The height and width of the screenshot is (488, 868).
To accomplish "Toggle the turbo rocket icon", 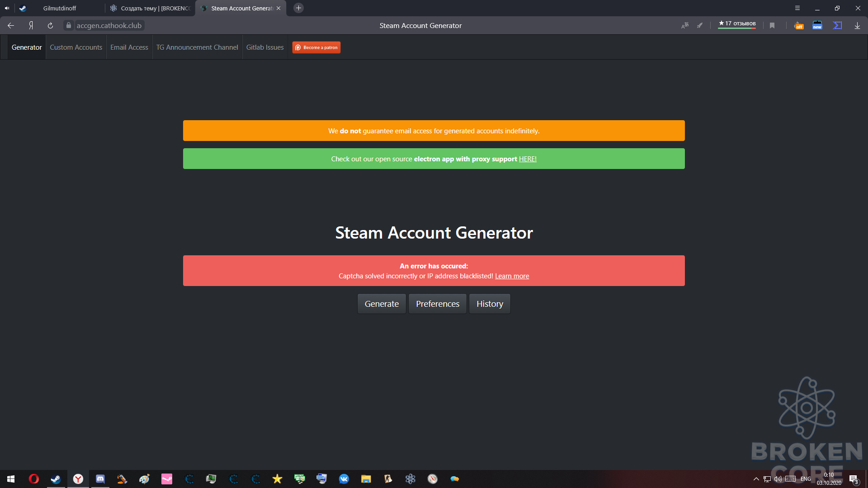I will tap(700, 26).
